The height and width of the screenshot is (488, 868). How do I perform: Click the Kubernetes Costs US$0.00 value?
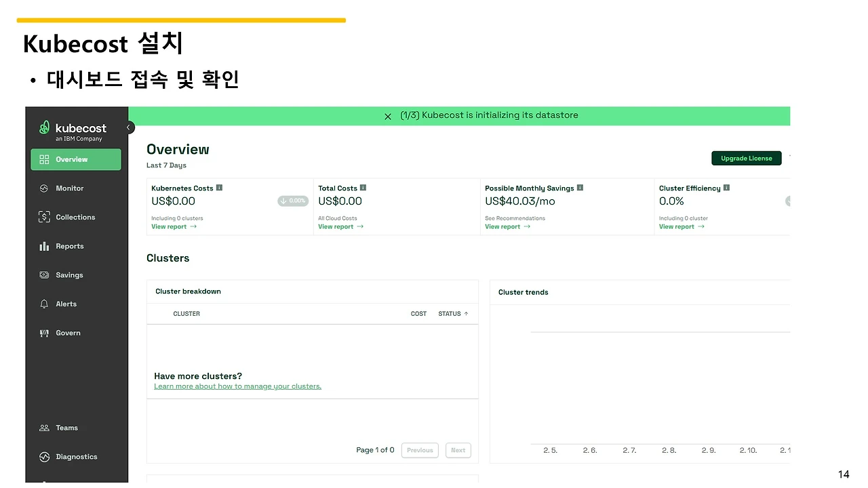173,201
